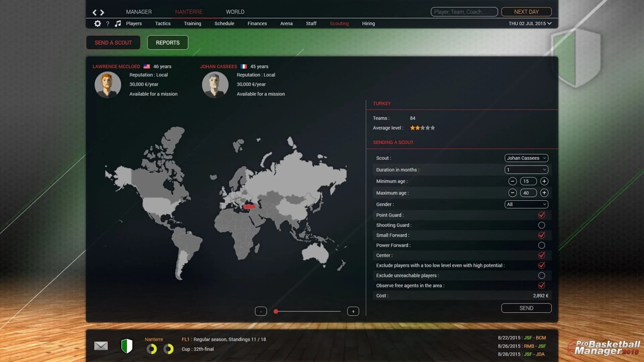Open the Gender dropdown
Image resolution: width=644 pixels, height=362 pixels.
click(x=526, y=204)
